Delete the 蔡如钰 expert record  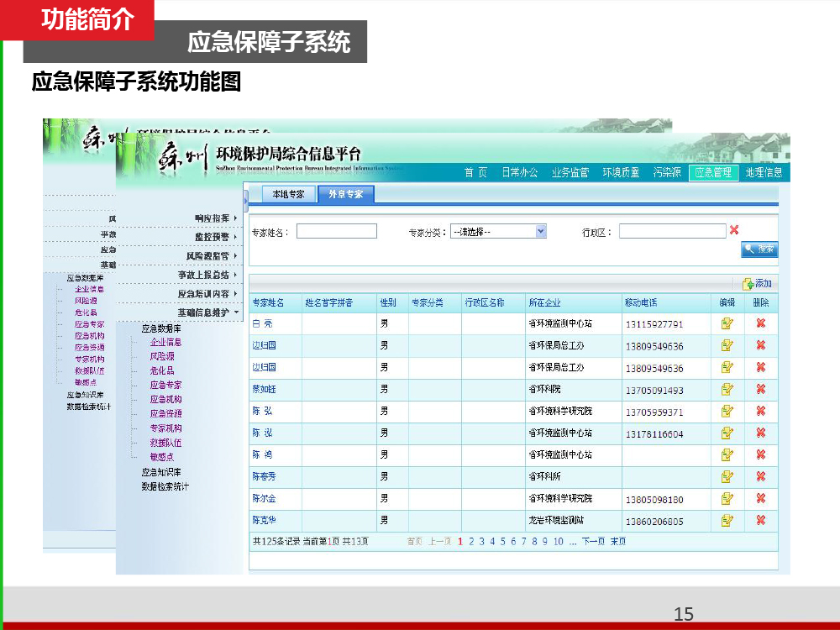click(760, 389)
